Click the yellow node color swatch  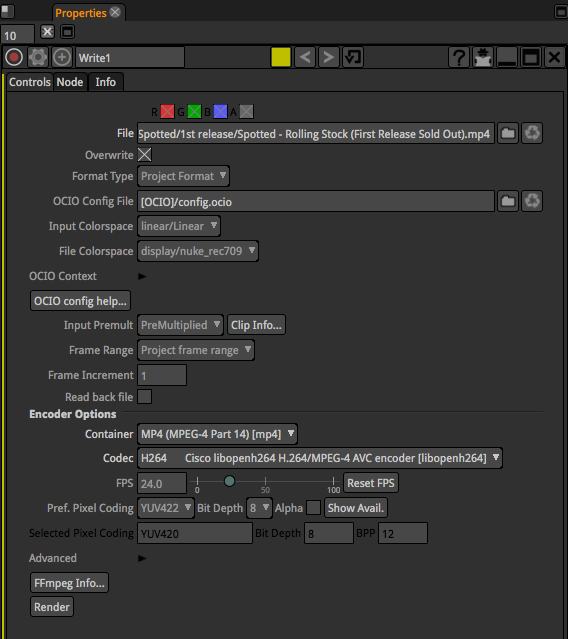[x=281, y=57]
